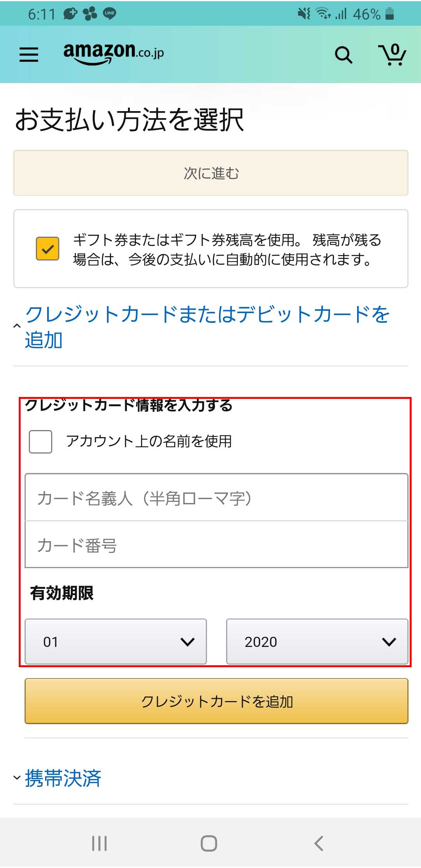
Task: Tap the LINE notification icon in status bar
Action: (x=110, y=14)
